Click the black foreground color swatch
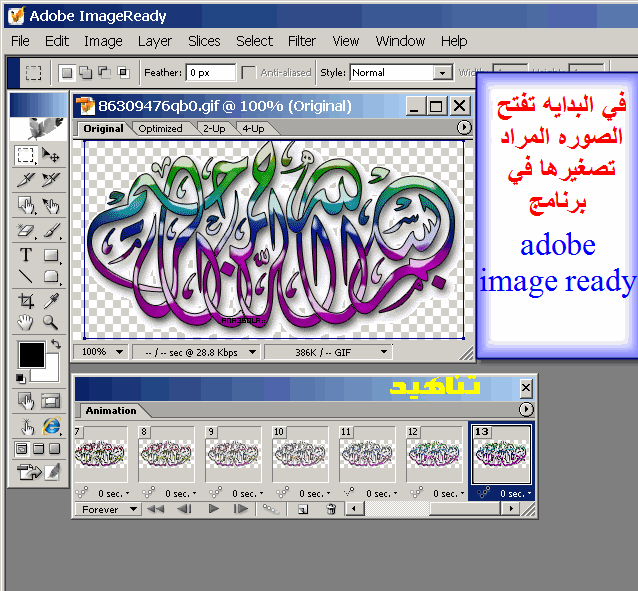Viewport: 638px width, 591px height. click(32, 355)
